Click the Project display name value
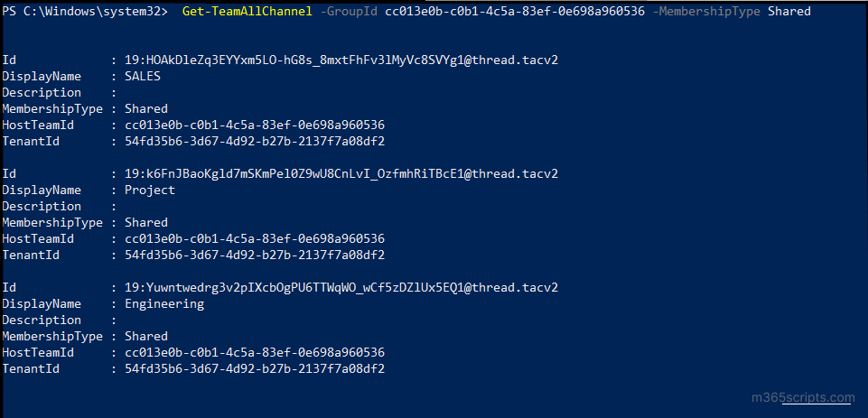868x418 pixels. [x=149, y=190]
